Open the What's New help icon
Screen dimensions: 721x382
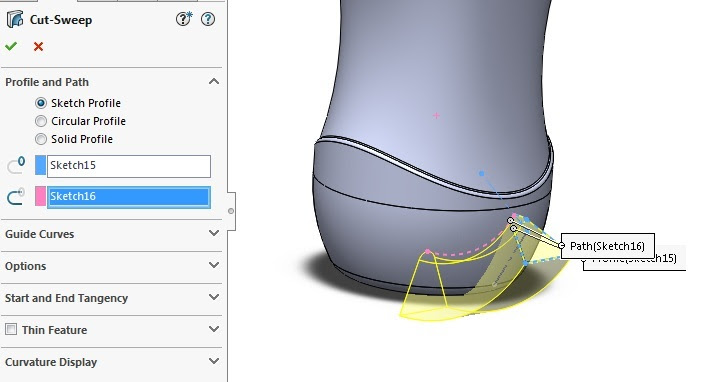(x=184, y=19)
